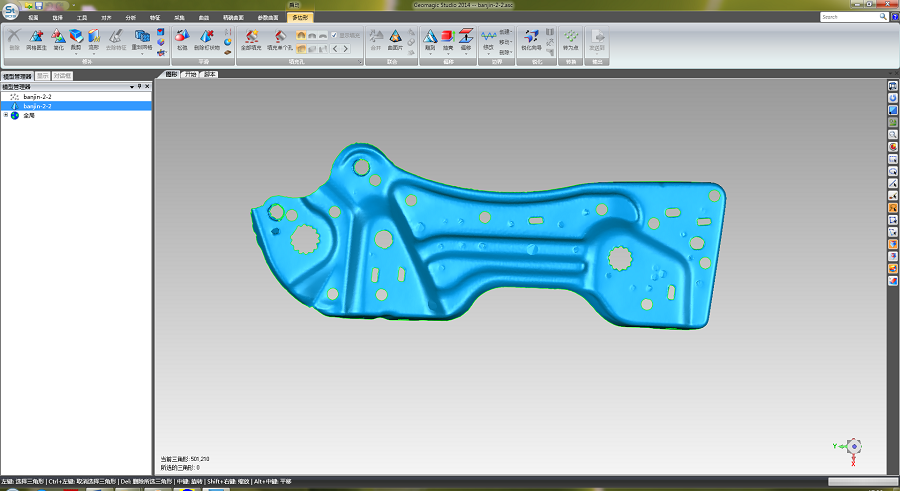
Task: Click the 锐化向导 (Sharpen Wizard) icon
Action: [532, 37]
